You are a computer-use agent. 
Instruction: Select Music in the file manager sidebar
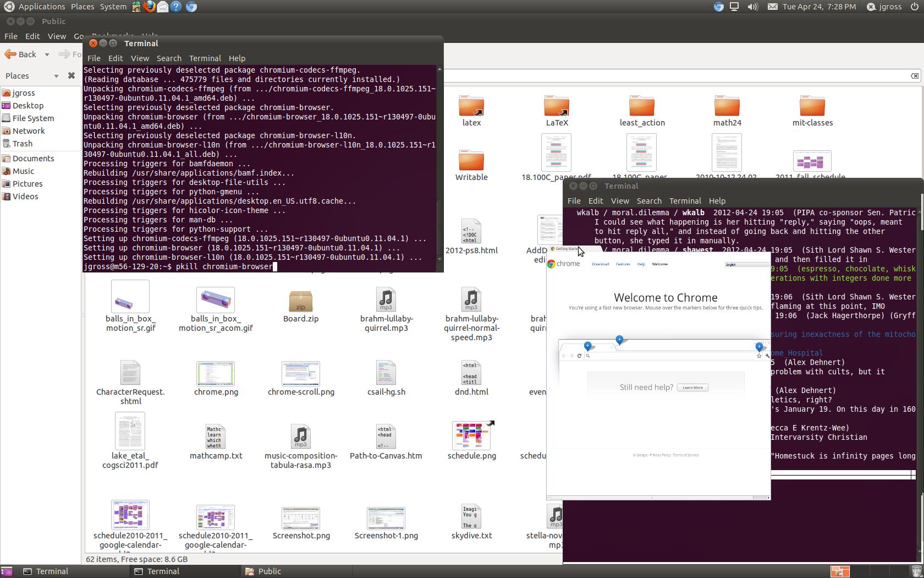23,171
